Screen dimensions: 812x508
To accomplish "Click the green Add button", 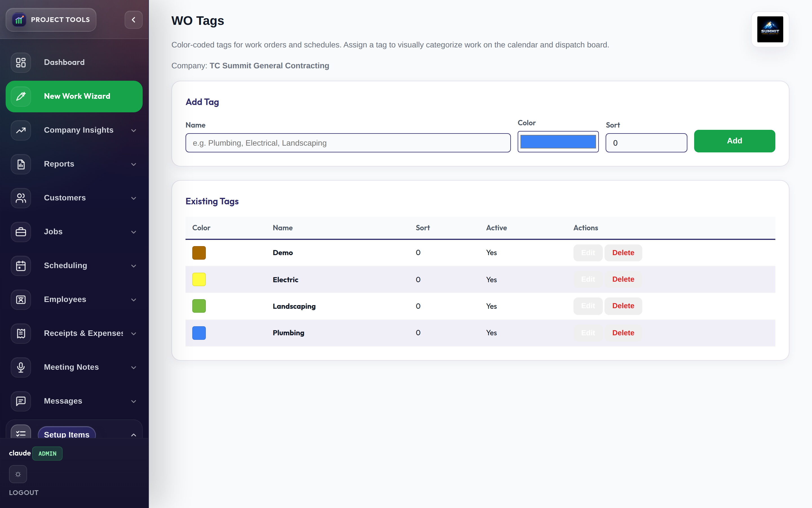I will (734, 141).
